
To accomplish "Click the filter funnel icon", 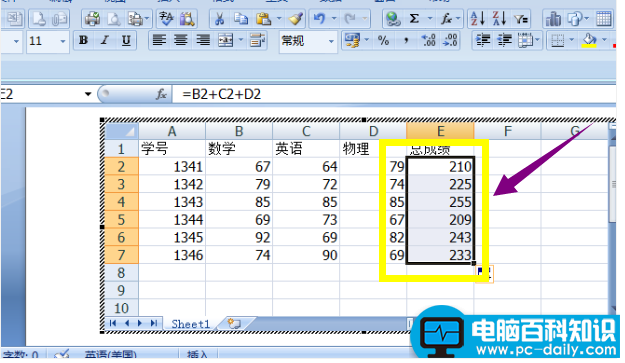I will click(521, 19).
